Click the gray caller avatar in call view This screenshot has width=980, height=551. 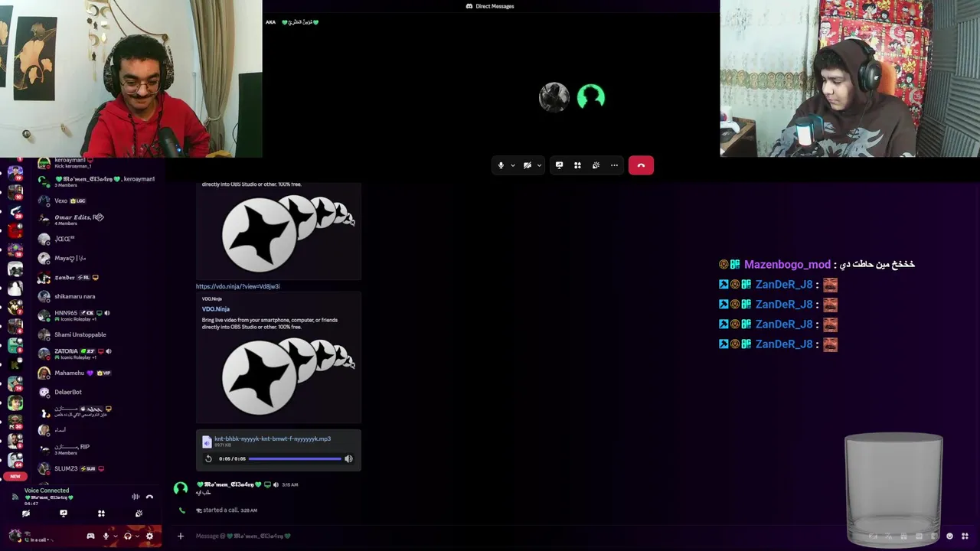(554, 97)
